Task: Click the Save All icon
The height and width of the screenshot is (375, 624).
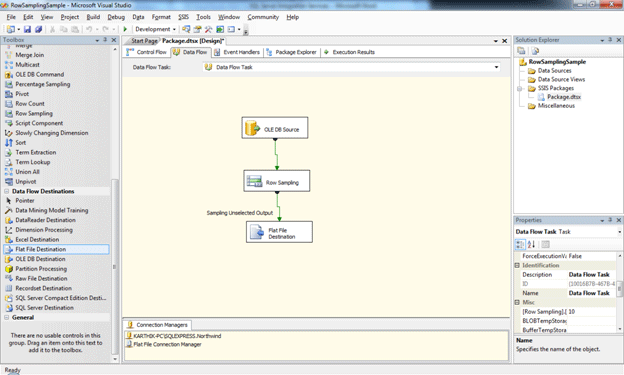Action: (x=38, y=29)
